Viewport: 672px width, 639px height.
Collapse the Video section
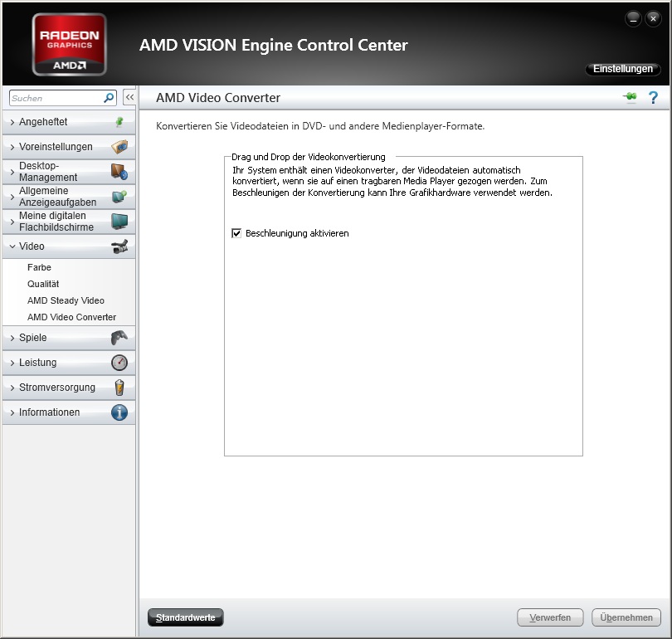[69, 246]
